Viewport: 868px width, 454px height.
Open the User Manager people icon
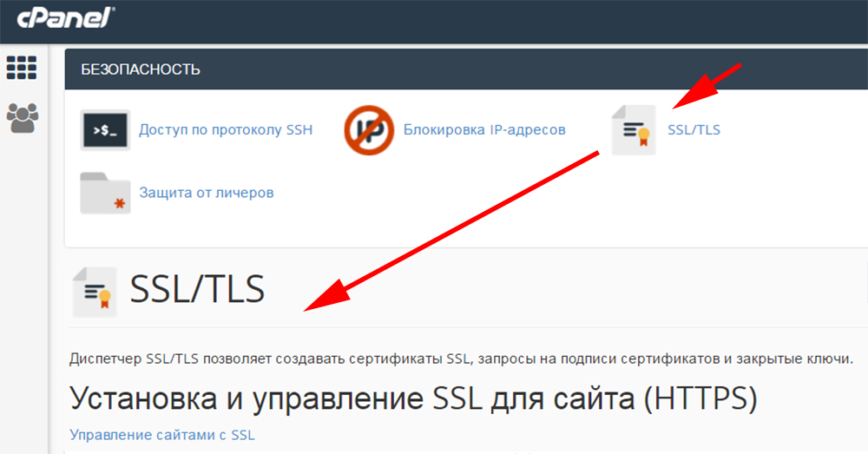(x=21, y=117)
